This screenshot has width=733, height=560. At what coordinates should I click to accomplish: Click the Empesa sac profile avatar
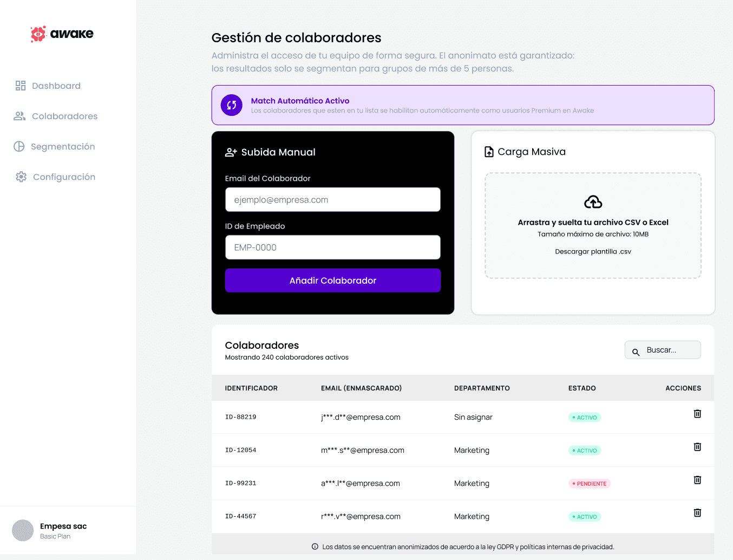click(x=23, y=530)
